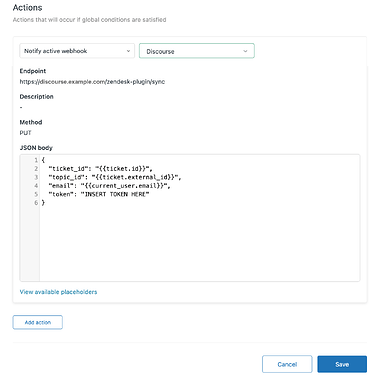This screenshot has width=378, height=375.
Task: Click the Method label
Action: click(31, 122)
